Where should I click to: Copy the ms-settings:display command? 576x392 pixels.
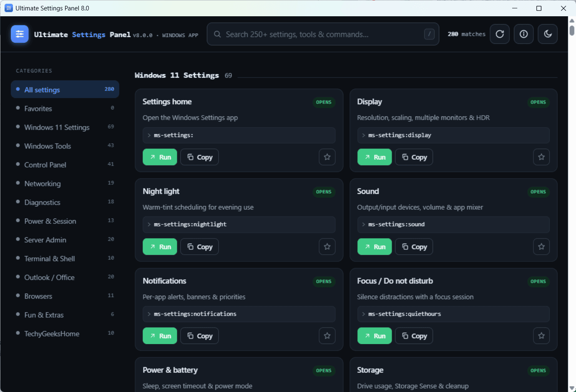pyautogui.click(x=414, y=157)
